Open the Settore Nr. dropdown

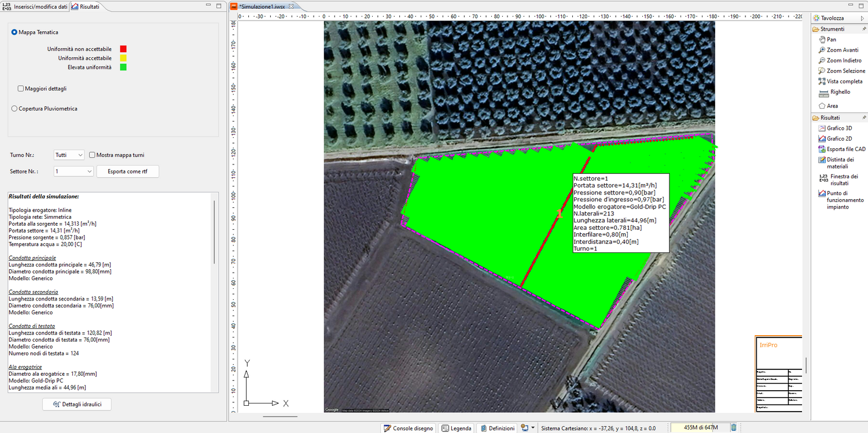(x=73, y=171)
